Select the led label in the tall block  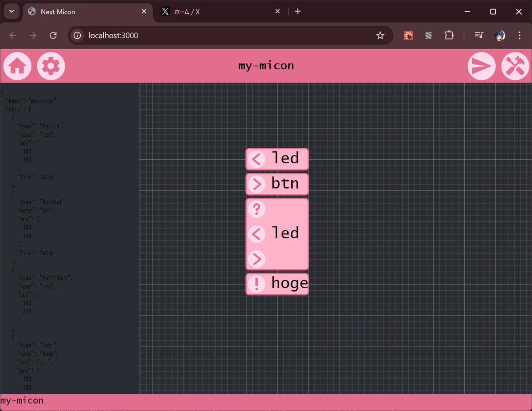(x=285, y=233)
